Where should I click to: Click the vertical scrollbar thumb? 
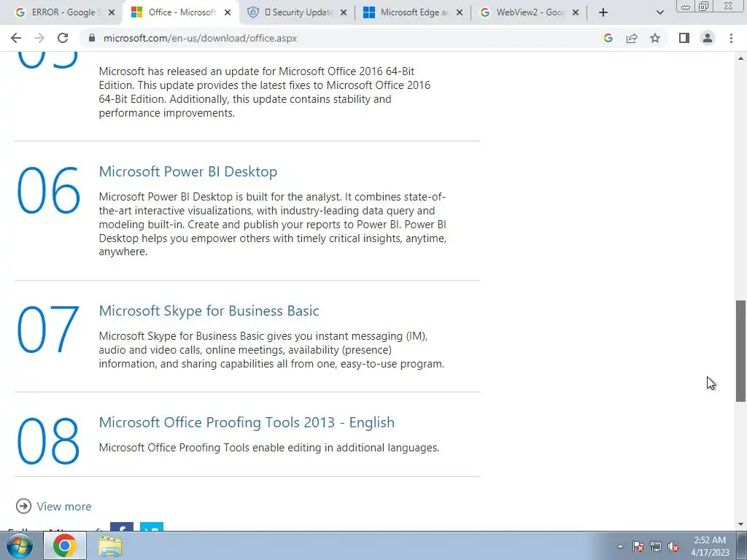(740, 351)
